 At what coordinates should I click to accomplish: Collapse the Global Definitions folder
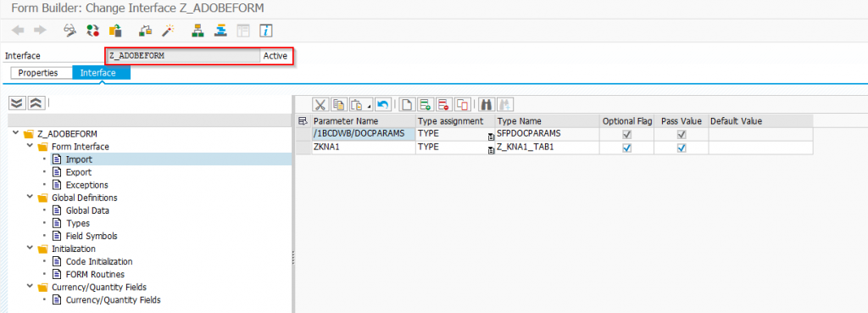point(29,198)
